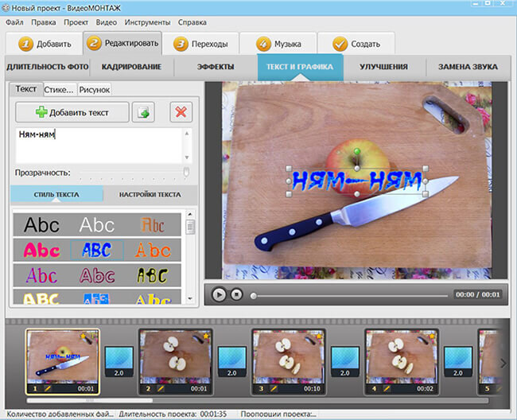Open the Улучшения section
Viewport: 517px width, 420px height.
pos(383,67)
